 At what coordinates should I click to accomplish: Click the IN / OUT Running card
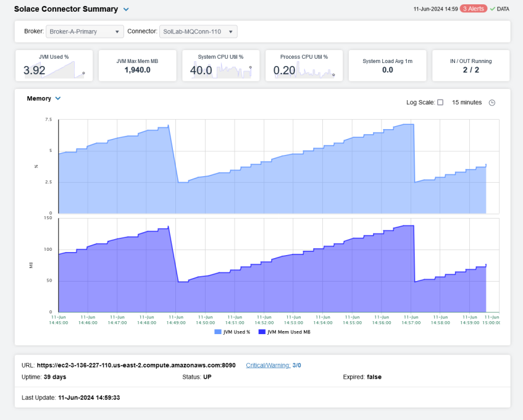(x=471, y=65)
